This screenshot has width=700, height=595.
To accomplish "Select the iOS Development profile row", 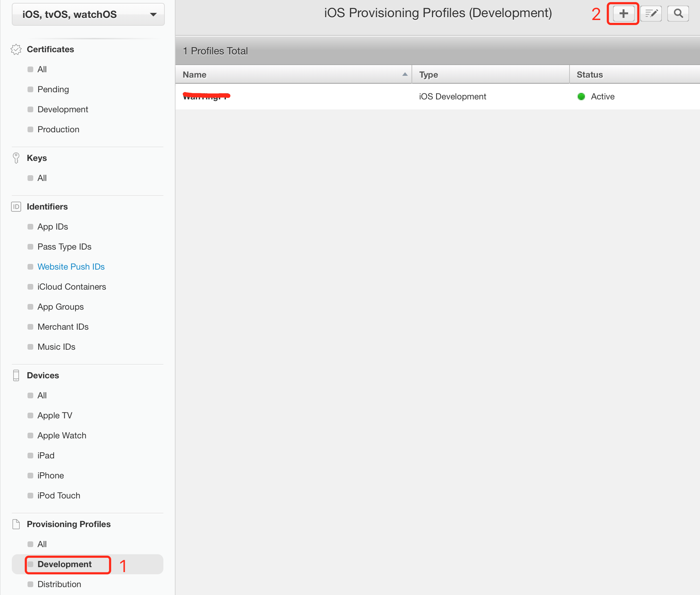I will point(452,97).
